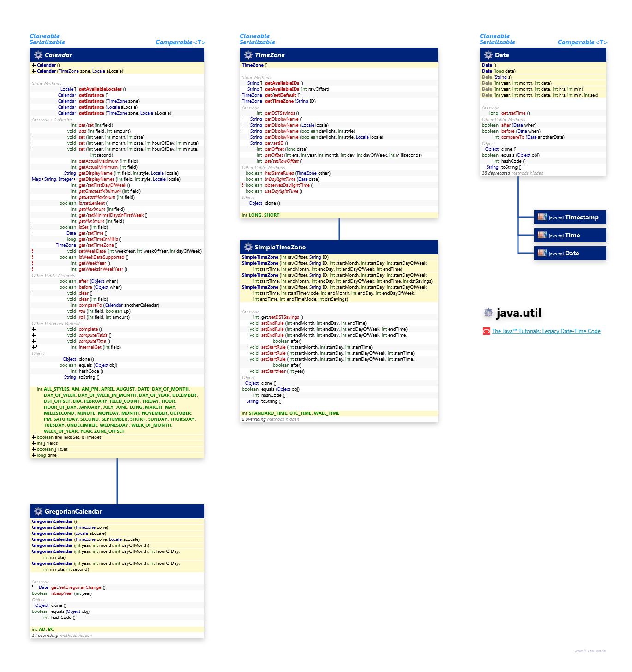Click the gear icon in Date header
Viewport: 632px width, 672px height.
click(x=488, y=55)
